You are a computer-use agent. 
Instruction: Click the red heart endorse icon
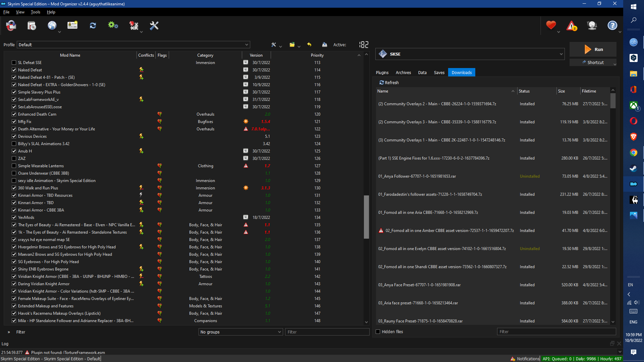coord(551,25)
